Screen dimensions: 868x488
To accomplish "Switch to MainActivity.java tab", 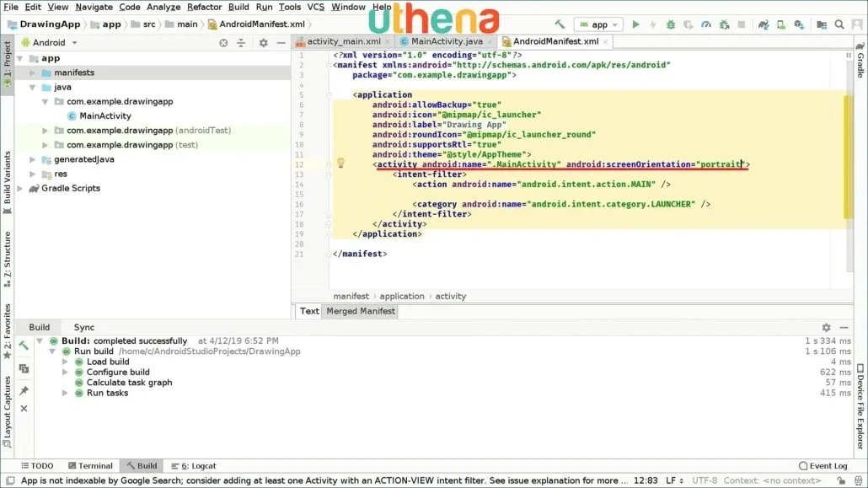I will tap(447, 41).
